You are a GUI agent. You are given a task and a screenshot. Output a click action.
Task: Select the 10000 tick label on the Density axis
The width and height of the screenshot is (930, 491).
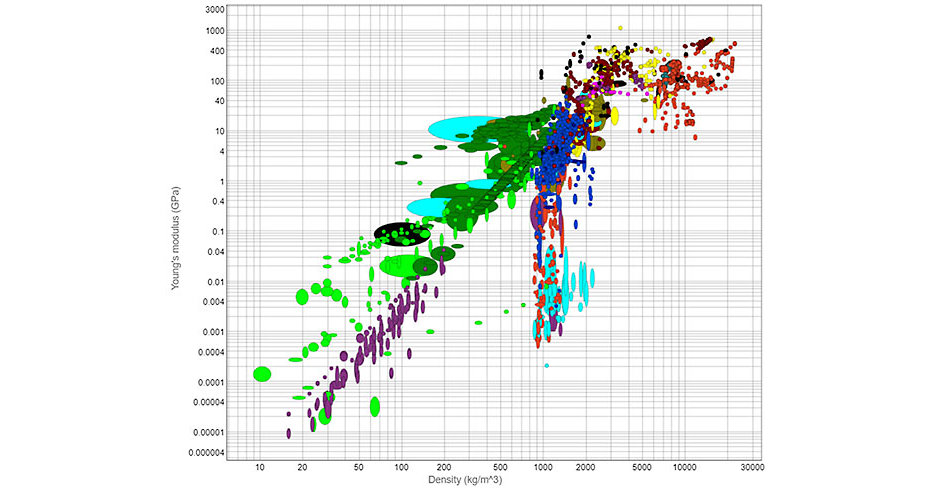click(684, 468)
